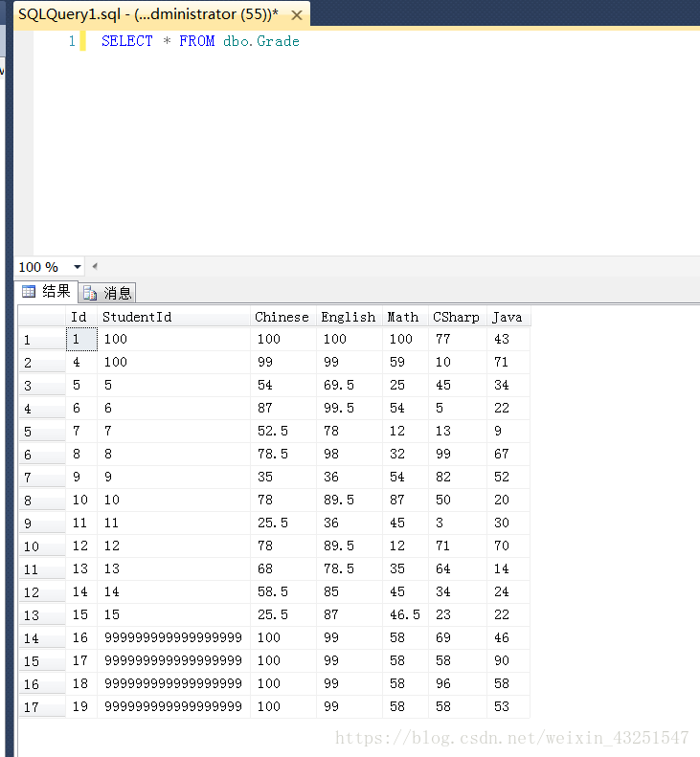This screenshot has width=700, height=757.
Task: Click CSharp value 3 in row 9
Action: pos(458,523)
